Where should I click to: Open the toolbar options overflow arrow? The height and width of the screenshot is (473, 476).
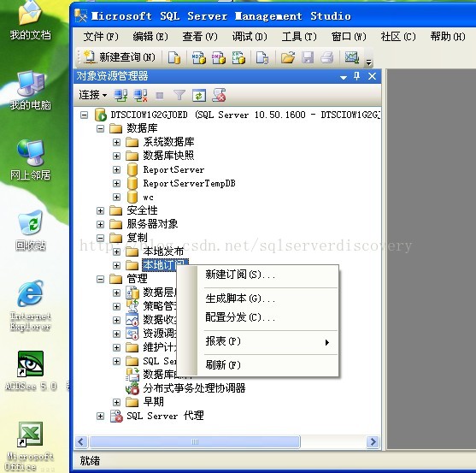pos(368,62)
